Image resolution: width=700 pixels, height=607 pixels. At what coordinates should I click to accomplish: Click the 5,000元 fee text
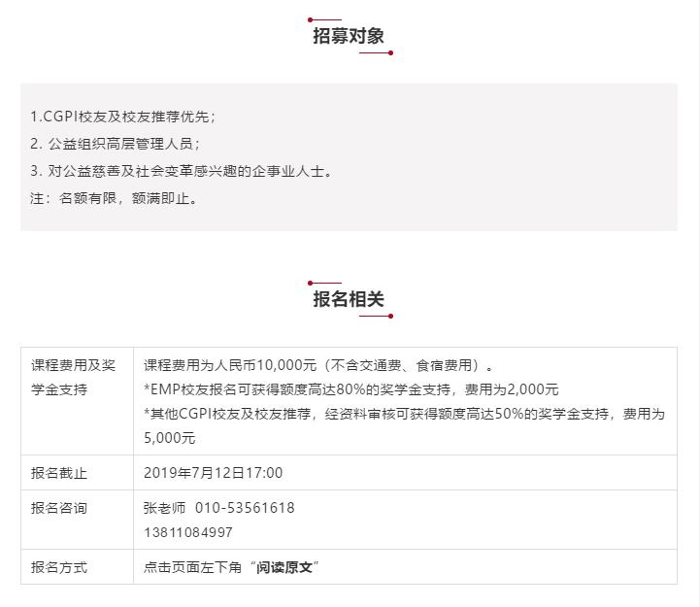[x=170, y=438]
